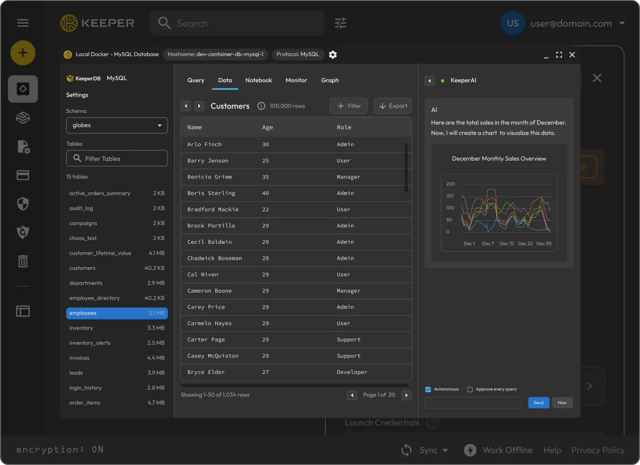Click the Name column header
640x465 pixels.
[195, 127]
